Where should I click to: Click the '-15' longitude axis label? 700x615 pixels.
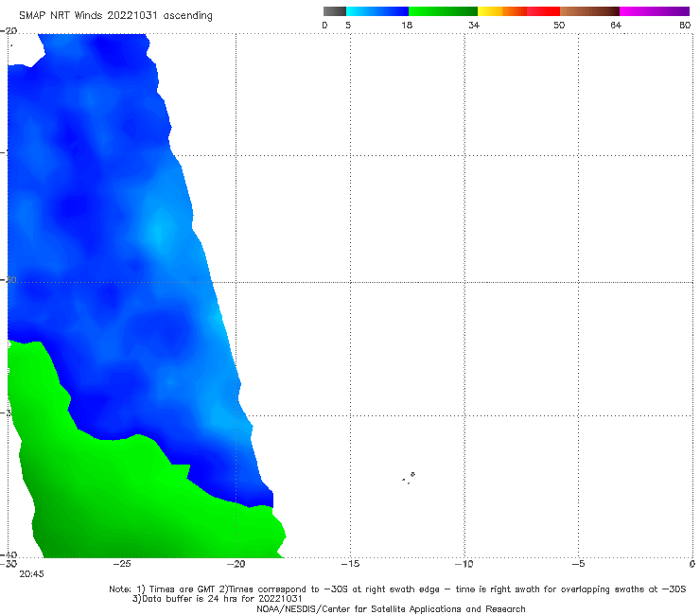pyautogui.click(x=350, y=564)
